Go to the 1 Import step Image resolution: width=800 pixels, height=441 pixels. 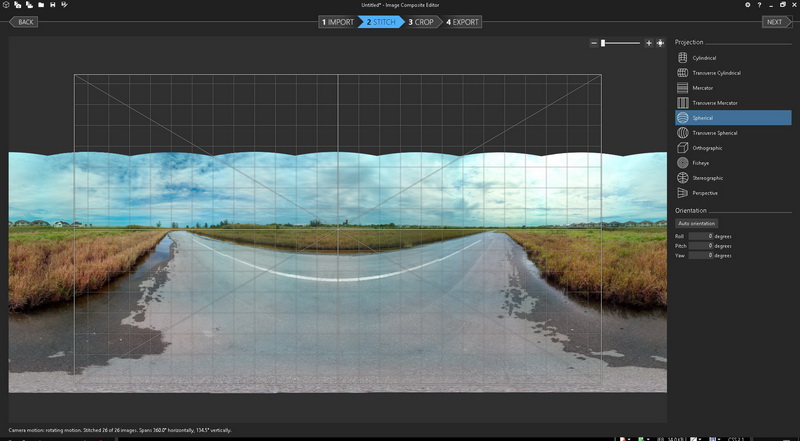point(338,22)
